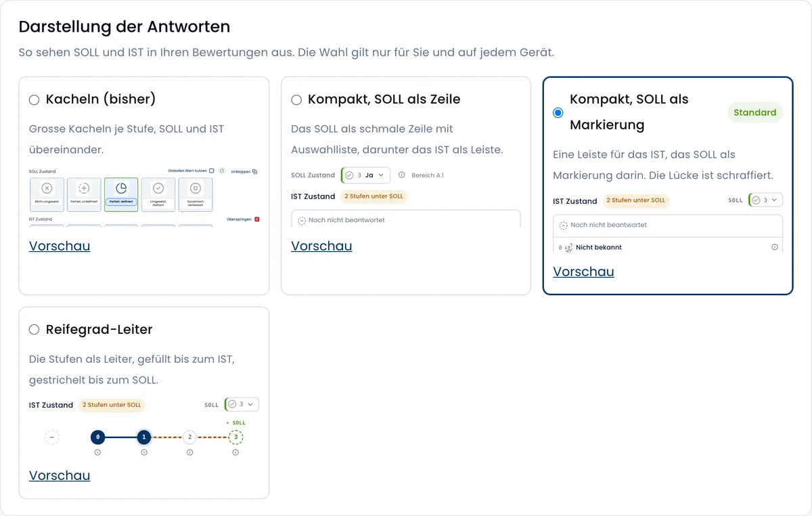Click the dashed minus circle on the ladder
Image resolution: width=812 pixels, height=516 pixels.
pyautogui.click(x=52, y=437)
